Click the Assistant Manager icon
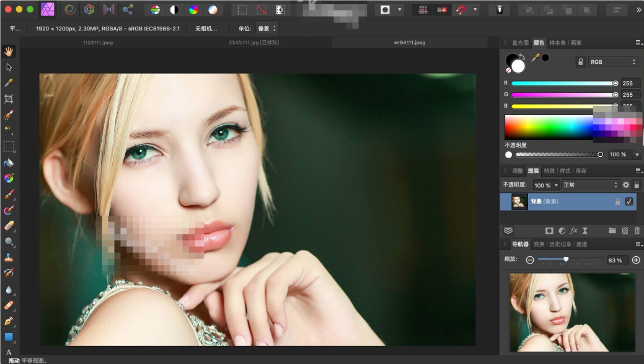Viewport: 644px width, 364px height. [500, 10]
